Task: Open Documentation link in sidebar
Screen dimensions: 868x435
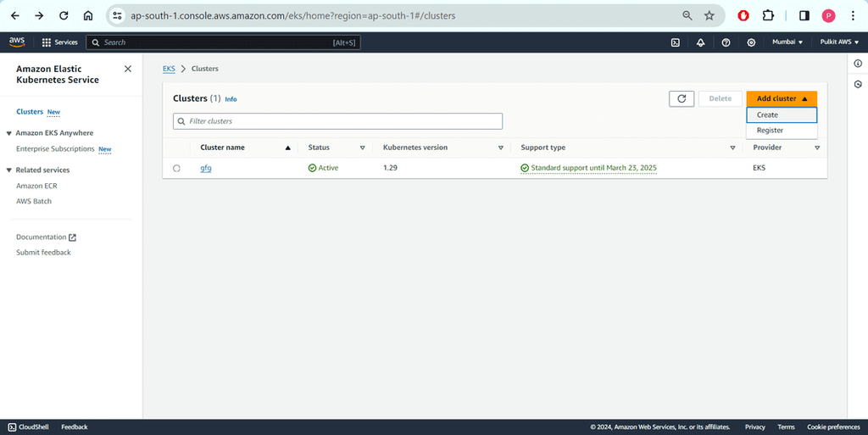Action: [41, 237]
